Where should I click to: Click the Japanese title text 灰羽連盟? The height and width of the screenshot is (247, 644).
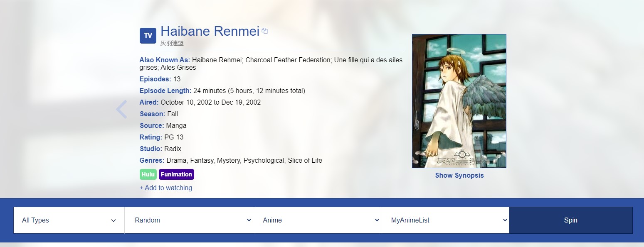tap(172, 43)
